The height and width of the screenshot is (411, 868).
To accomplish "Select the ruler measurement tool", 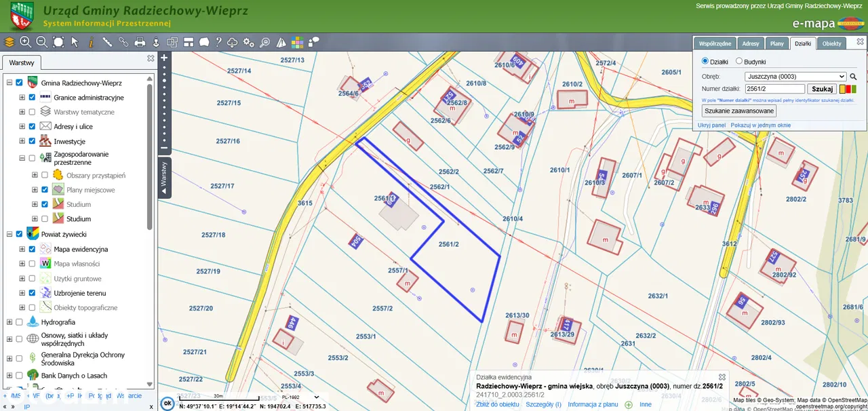I will (107, 42).
